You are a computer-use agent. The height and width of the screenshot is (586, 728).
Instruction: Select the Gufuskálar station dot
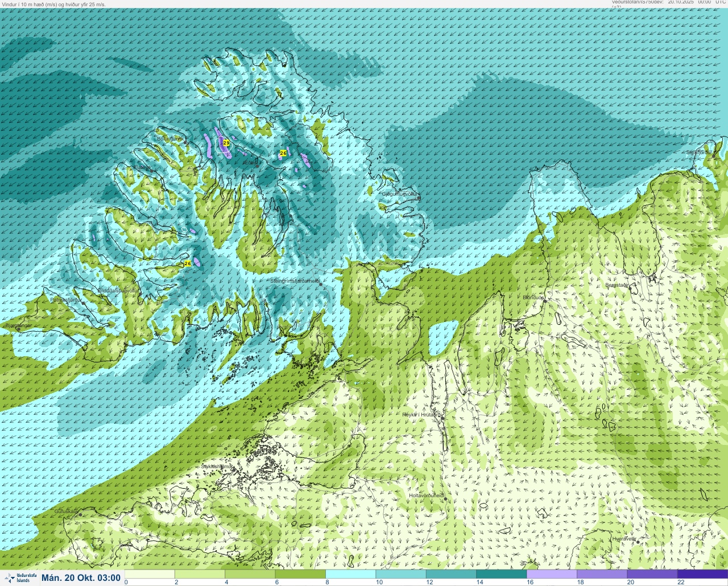click(x=80, y=514)
